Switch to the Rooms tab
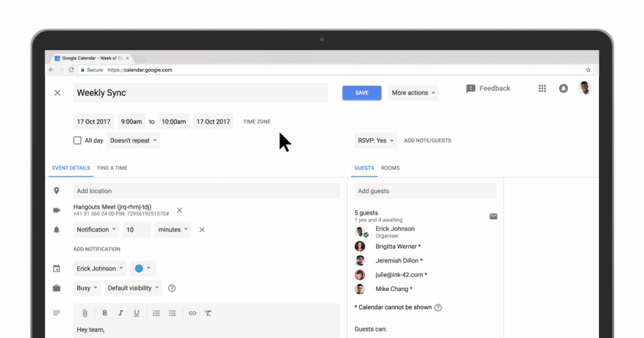The height and width of the screenshot is (338, 644). coord(390,168)
